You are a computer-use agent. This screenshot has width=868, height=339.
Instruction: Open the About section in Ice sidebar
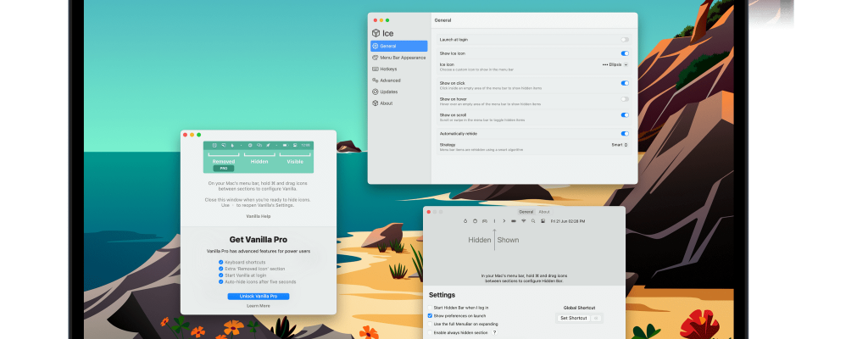(x=386, y=103)
